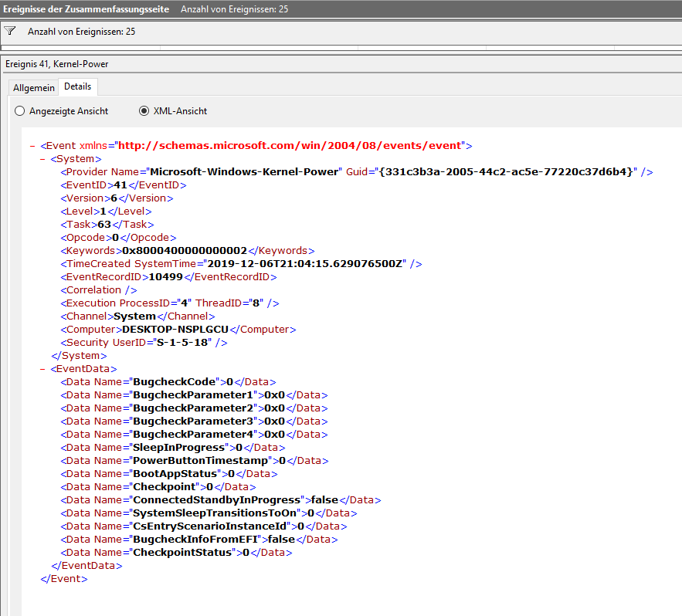
Task: Click the BugcheckCode data line
Action: 168,381
